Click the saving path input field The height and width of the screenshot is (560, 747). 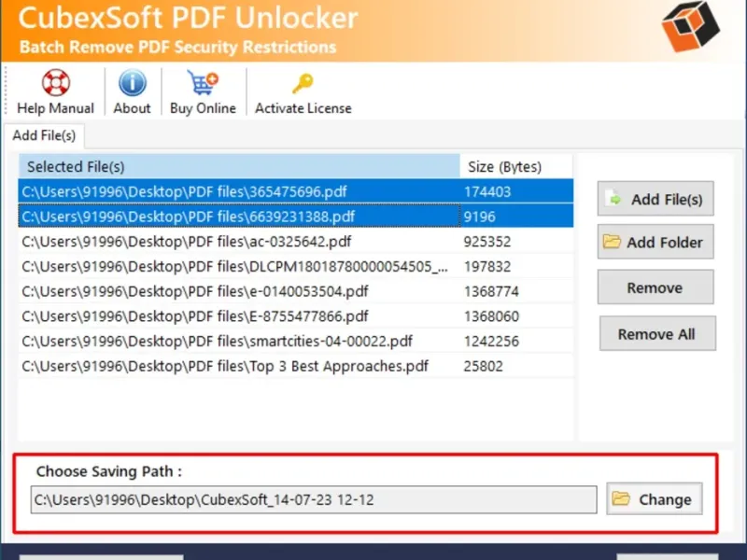tap(314, 499)
